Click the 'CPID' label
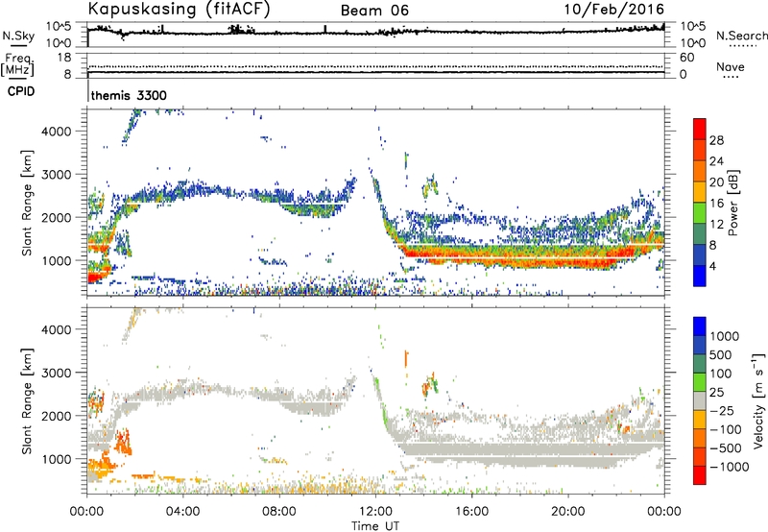 point(21,91)
